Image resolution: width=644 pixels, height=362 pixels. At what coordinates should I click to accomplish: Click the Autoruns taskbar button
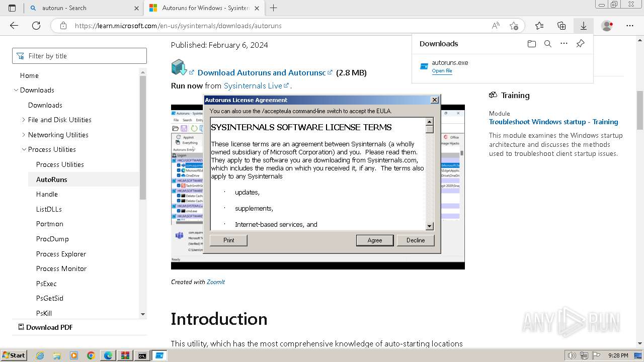(159, 355)
